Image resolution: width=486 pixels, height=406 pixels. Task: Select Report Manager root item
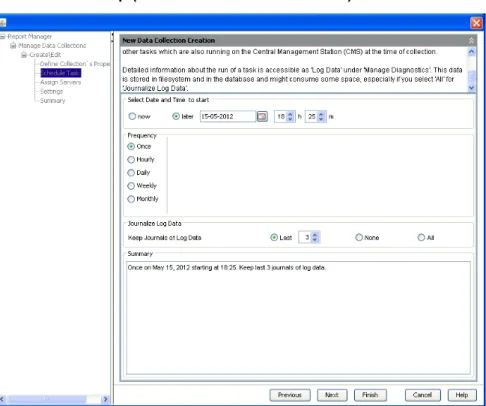pyautogui.click(x=30, y=36)
